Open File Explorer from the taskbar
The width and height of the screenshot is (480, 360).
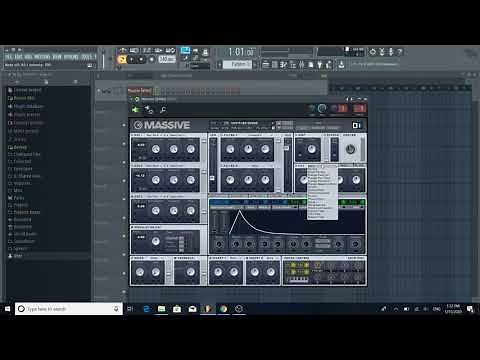tap(162, 309)
